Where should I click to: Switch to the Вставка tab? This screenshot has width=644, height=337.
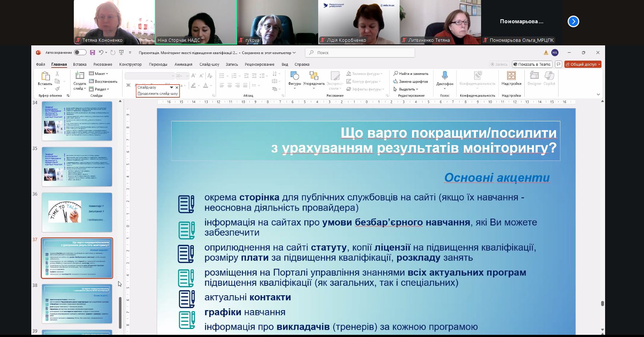[80, 64]
